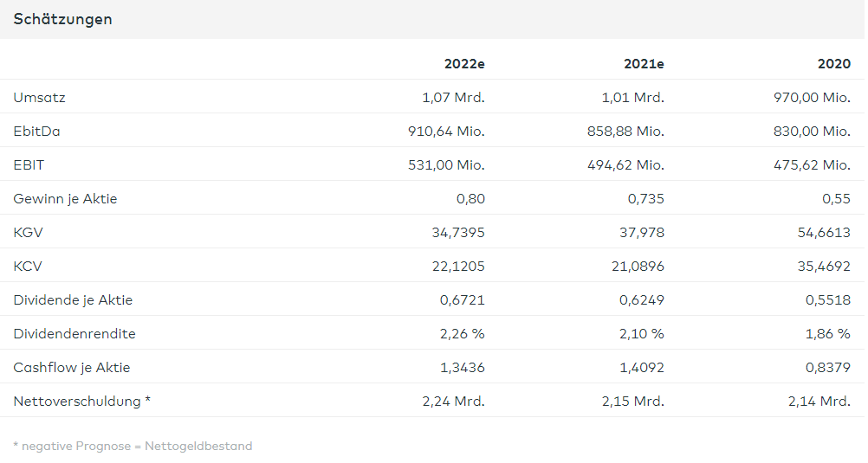The height and width of the screenshot is (463, 868).
Task: Click the Cashflow je Aktie label
Action: pos(72,368)
